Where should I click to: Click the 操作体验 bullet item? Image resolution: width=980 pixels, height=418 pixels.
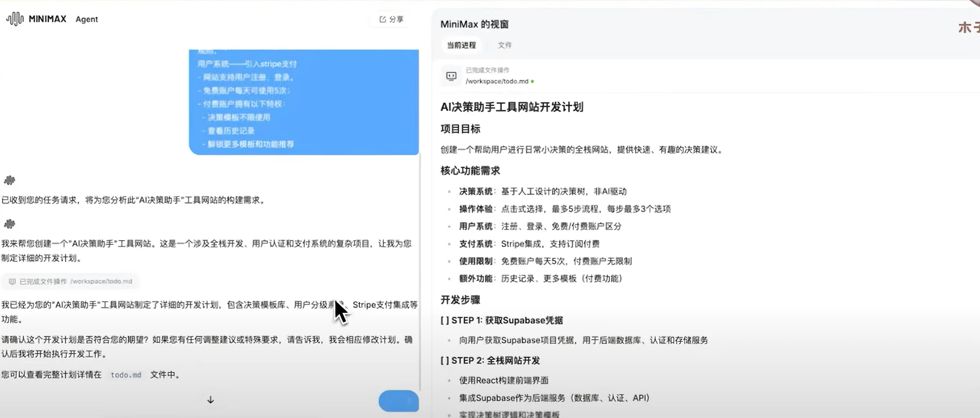tap(565, 209)
